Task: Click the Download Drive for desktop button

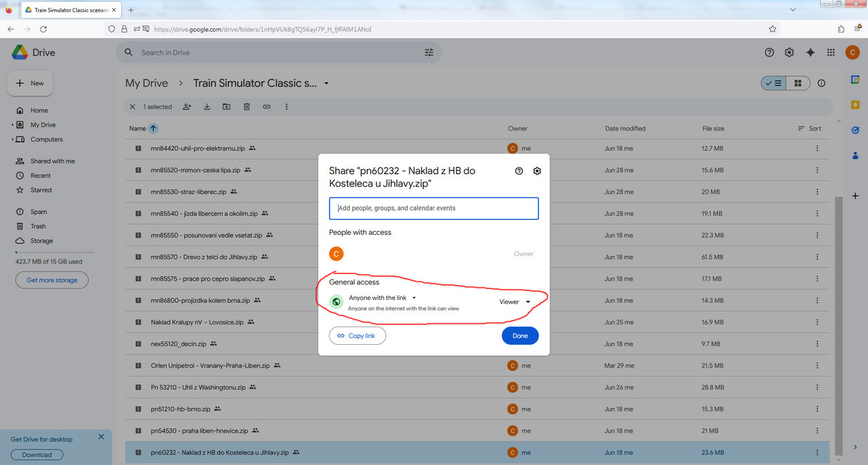Action: (37, 455)
